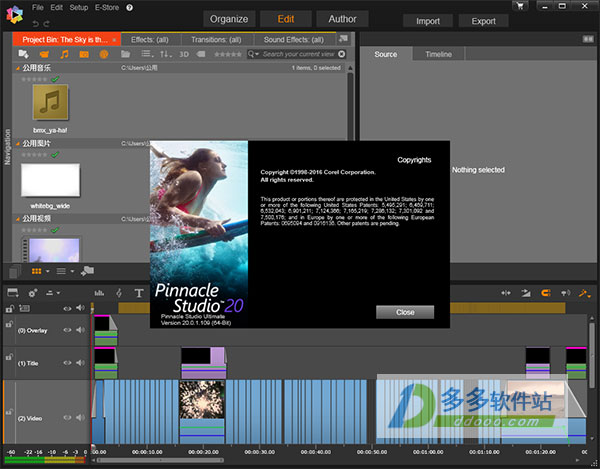Click the undo arrow
The image size is (600, 469).
(x=36, y=24)
